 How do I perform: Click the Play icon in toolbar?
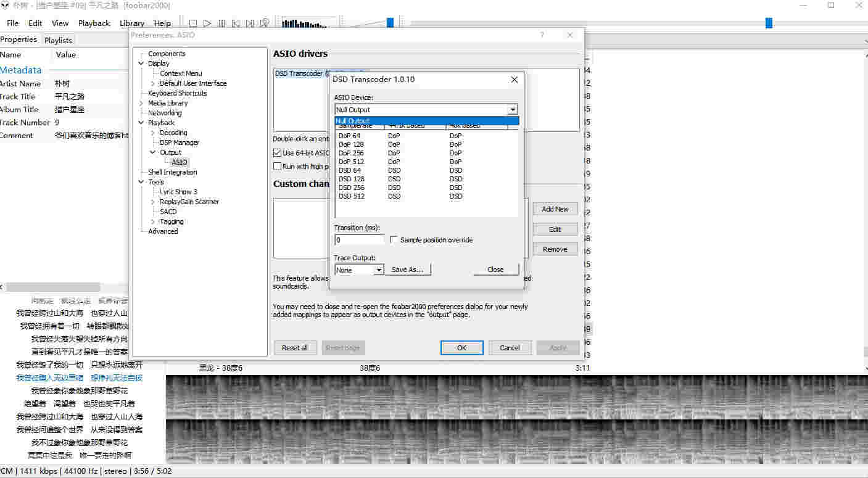[x=207, y=23]
